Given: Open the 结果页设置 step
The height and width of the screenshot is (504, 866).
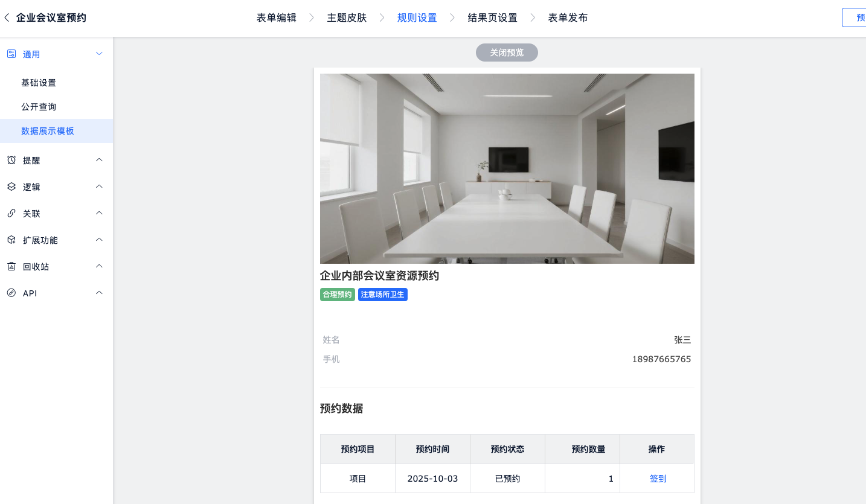Looking at the screenshot, I should pos(492,18).
